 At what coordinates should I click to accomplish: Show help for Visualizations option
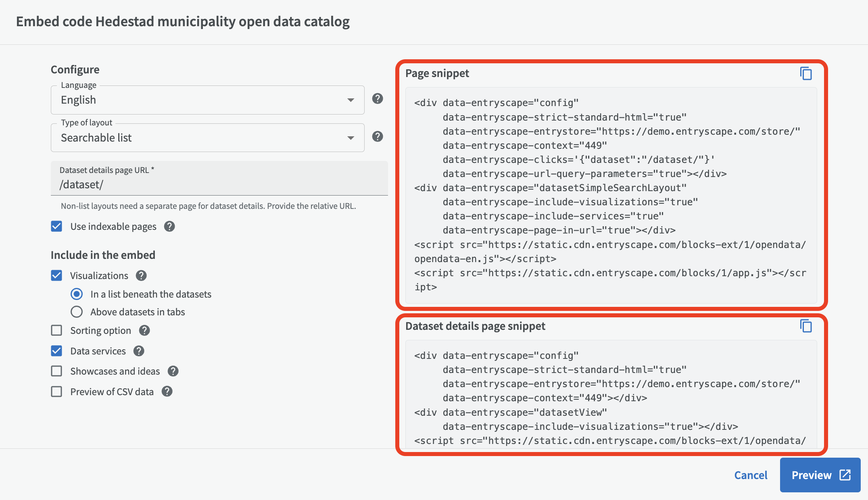pyautogui.click(x=141, y=276)
